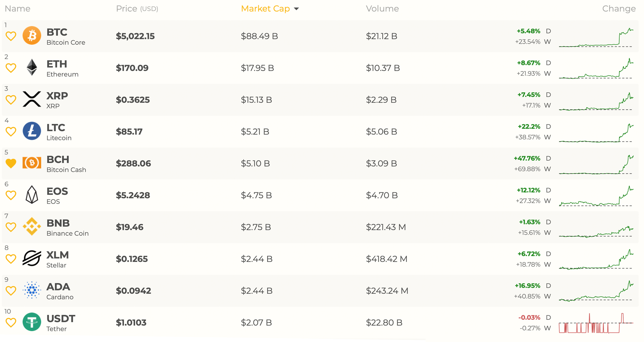Unfavorite BCH via filled heart
Image resolution: width=644 pixels, height=342 pixels.
click(11, 164)
